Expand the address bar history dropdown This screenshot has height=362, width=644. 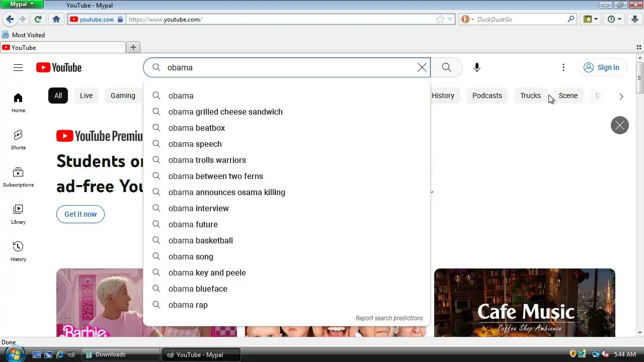[450, 19]
